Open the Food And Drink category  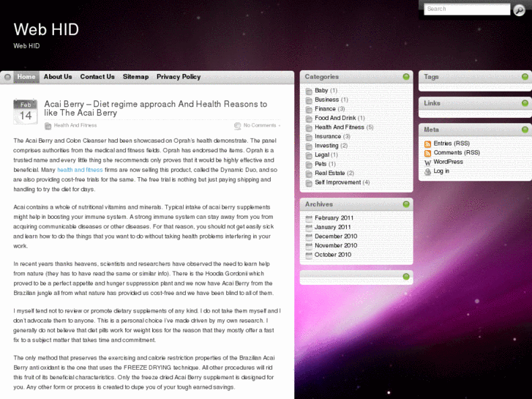(x=335, y=118)
